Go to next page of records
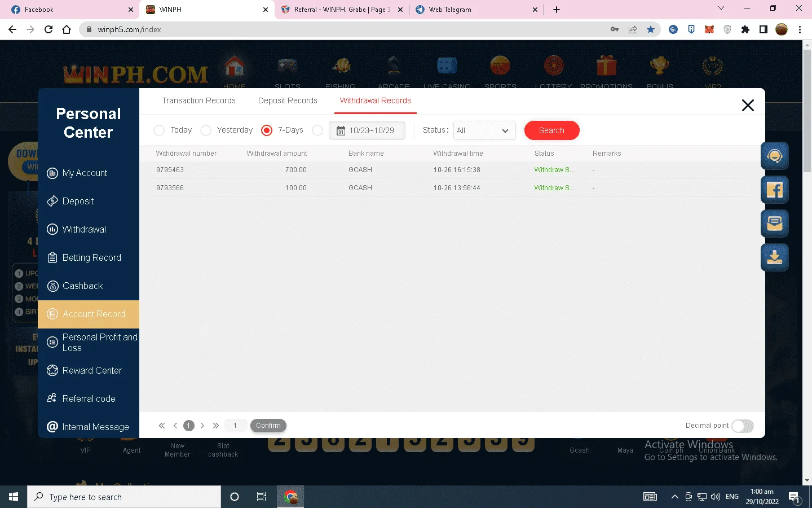 pos(202,426)
